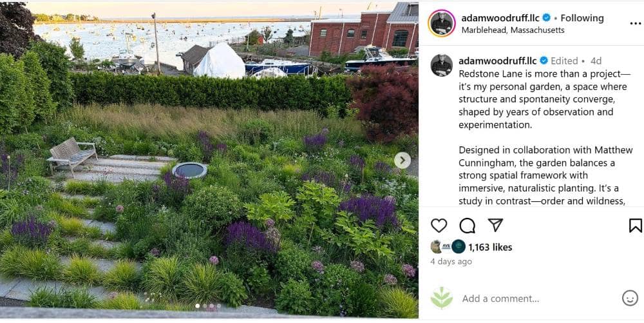Image resolution: width=644 pixels, height=323 pixels.
Task: Click the caption author avatar
Action: click(x=442, y=65)
